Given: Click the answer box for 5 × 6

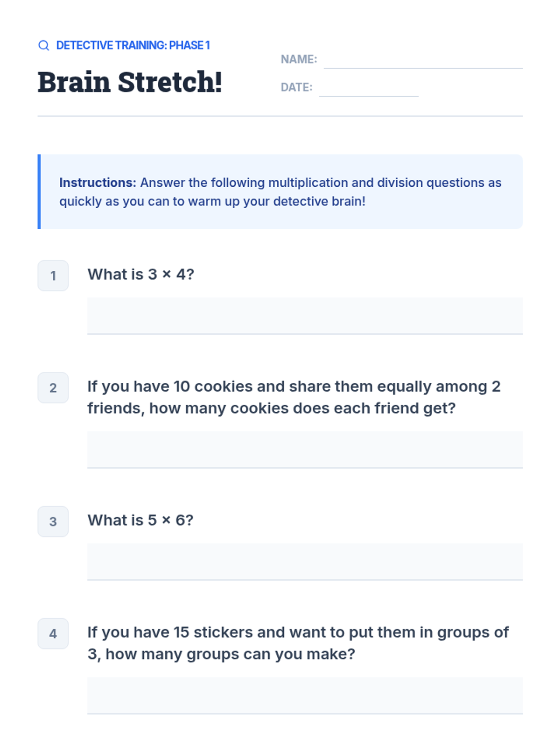Looking at the screenshot, I should [x=305, y=561].
